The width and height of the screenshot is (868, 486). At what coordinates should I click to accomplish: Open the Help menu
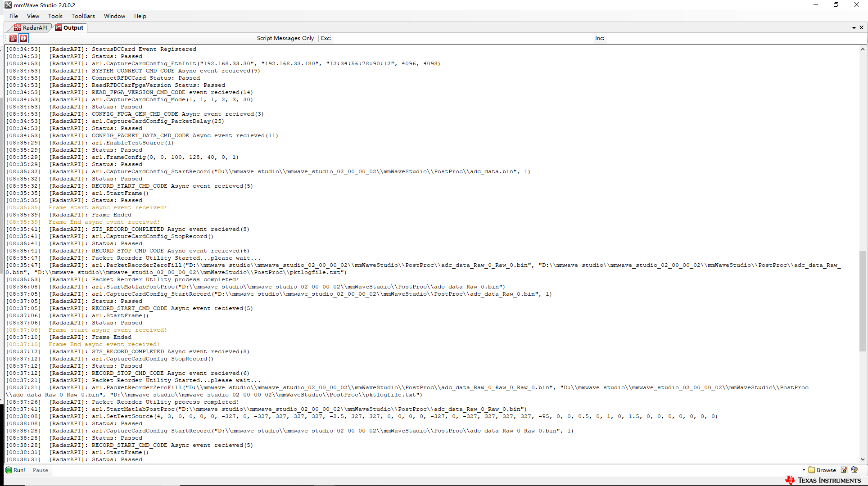point(140,16)
